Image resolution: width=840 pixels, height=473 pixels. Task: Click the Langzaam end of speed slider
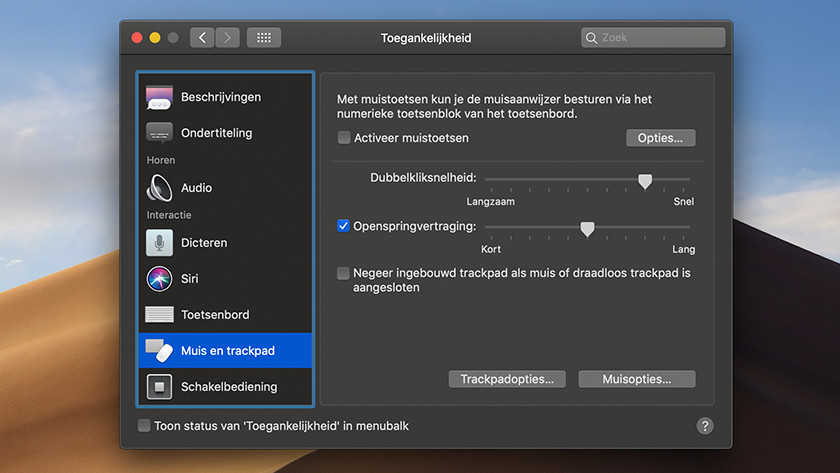tap(490, 201)
